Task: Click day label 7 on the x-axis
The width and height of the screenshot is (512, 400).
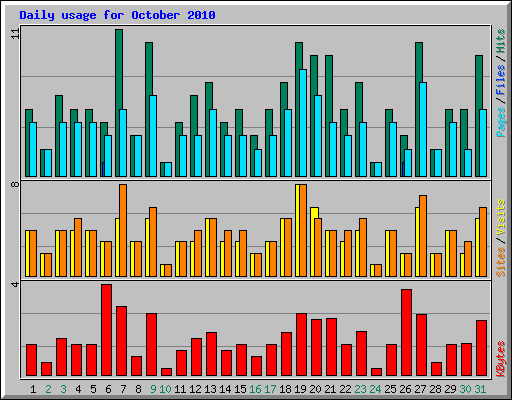Action: tap(123, 389)
